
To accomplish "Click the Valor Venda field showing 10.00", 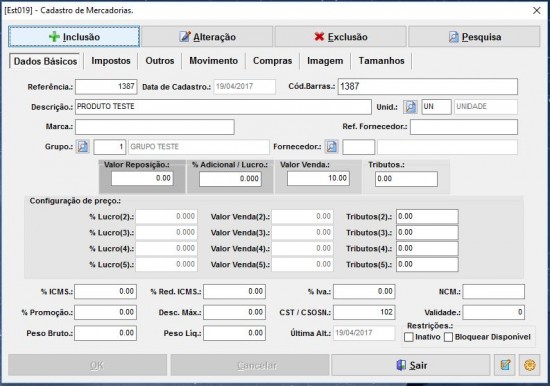I will tap(318, 178).
